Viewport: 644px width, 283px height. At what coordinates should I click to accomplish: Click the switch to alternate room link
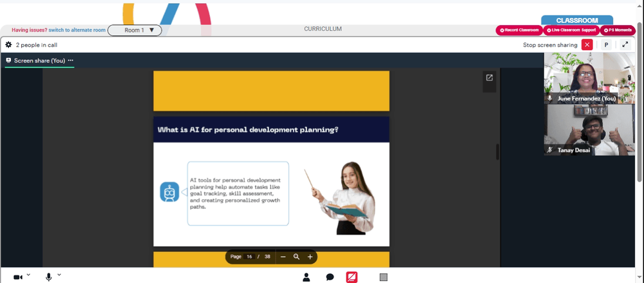[x=77, y=30]
